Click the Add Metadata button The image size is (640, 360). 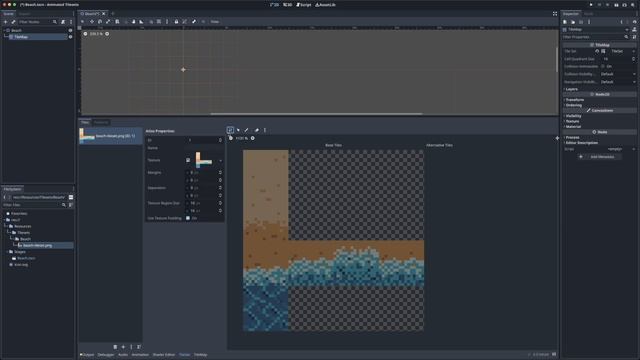point(599,157)
